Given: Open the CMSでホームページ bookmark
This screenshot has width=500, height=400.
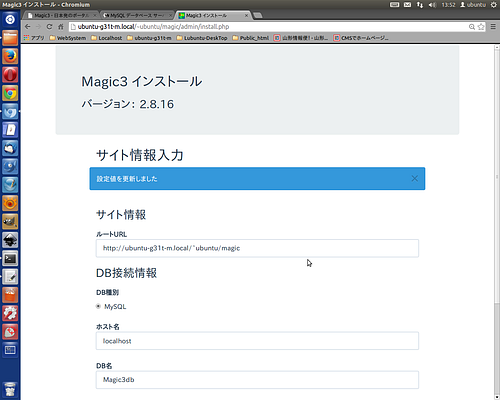Looking at the screenshot, I should [361, 38].
